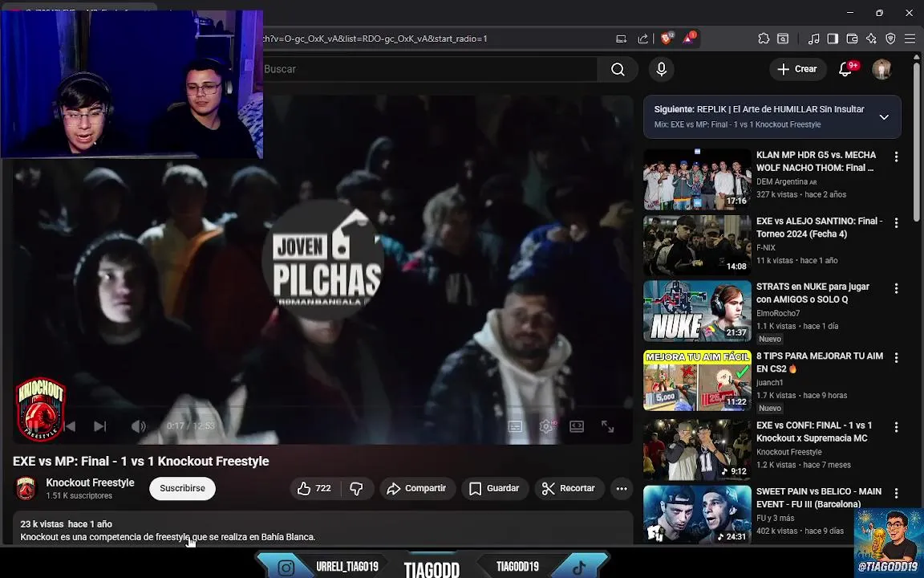Click the install app icon in address bar
This screenshot has width=924, height=578.
[621, 39]
